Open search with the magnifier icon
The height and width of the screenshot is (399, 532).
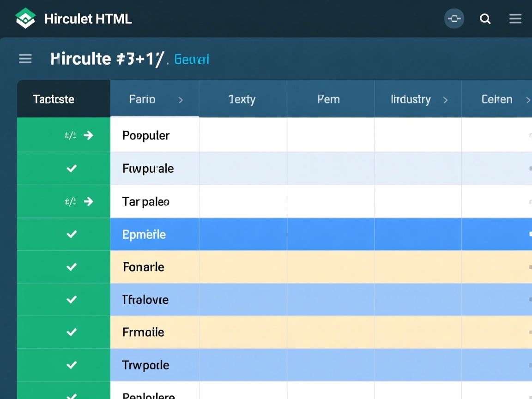tap(485, 18)
